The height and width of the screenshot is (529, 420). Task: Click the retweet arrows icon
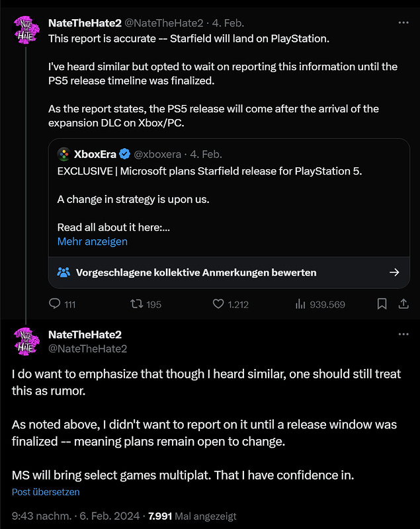click(x=135, y=304)
